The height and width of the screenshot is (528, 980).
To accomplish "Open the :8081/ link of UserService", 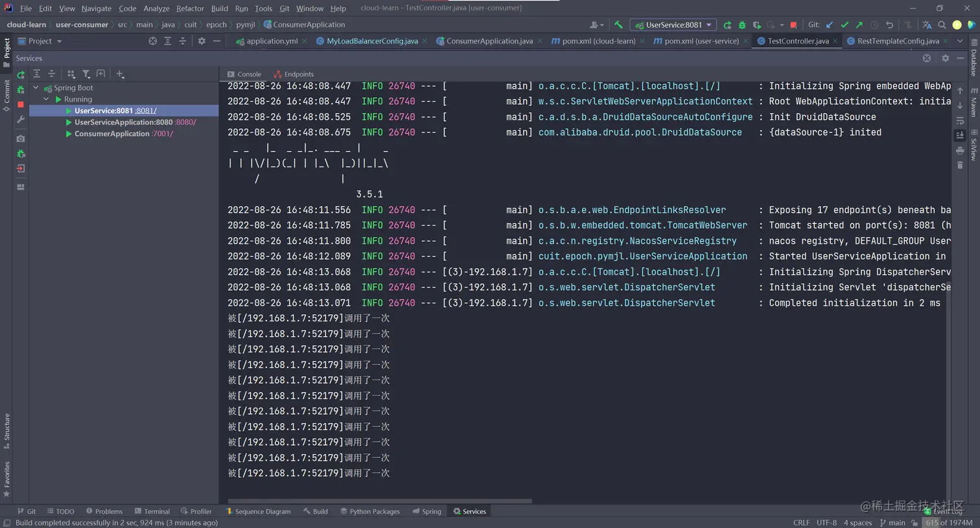I will tap(146, 111).
